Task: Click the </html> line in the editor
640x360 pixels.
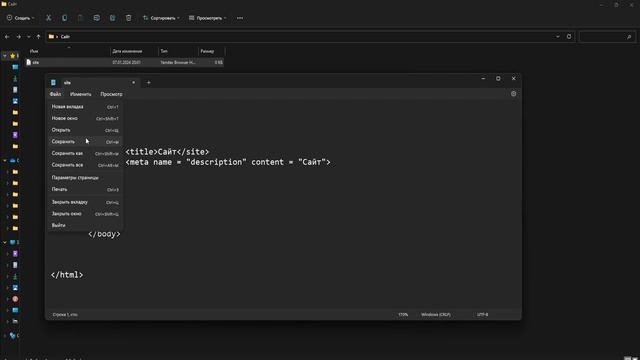Action: (67, 275)
